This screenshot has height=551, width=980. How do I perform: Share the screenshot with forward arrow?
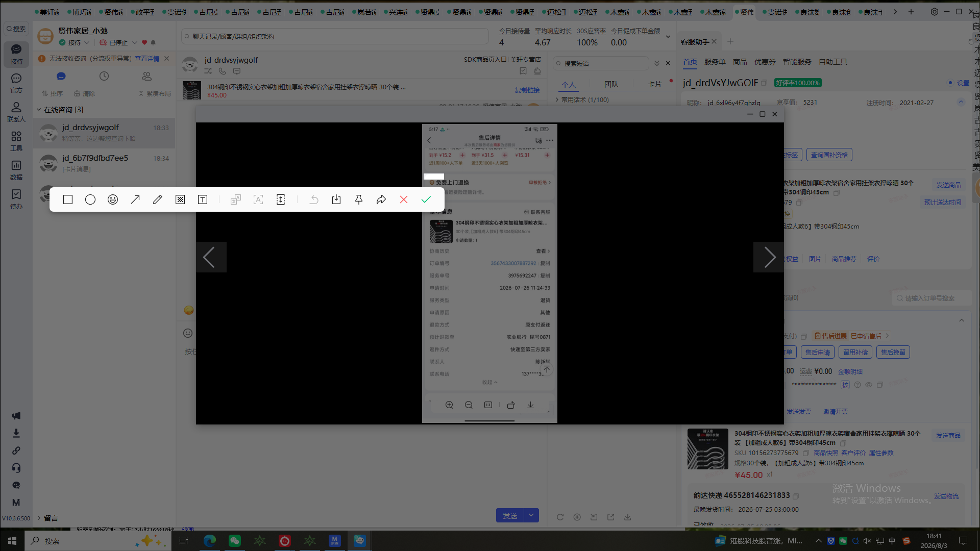381,199
